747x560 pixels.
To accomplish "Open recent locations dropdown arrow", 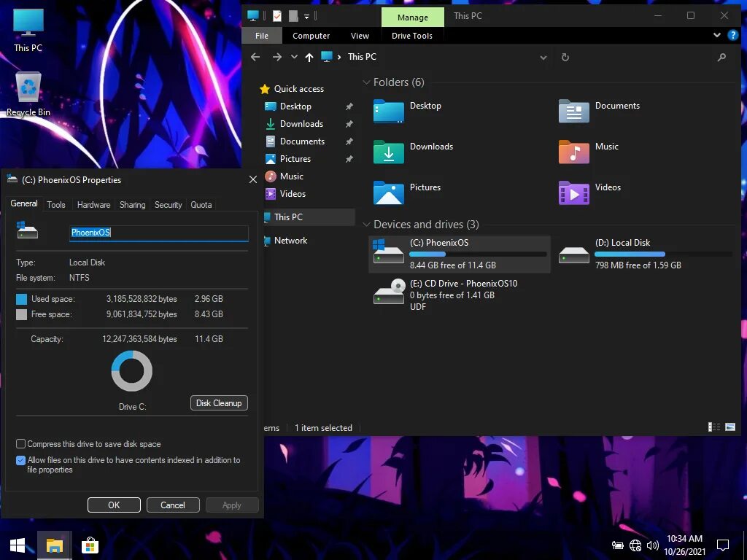I will click(294, 57).
